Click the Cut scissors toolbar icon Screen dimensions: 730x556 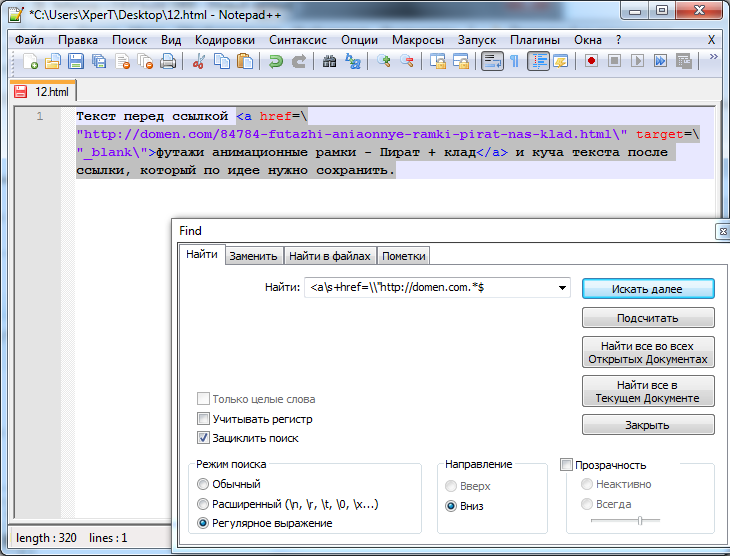(198, 62)
